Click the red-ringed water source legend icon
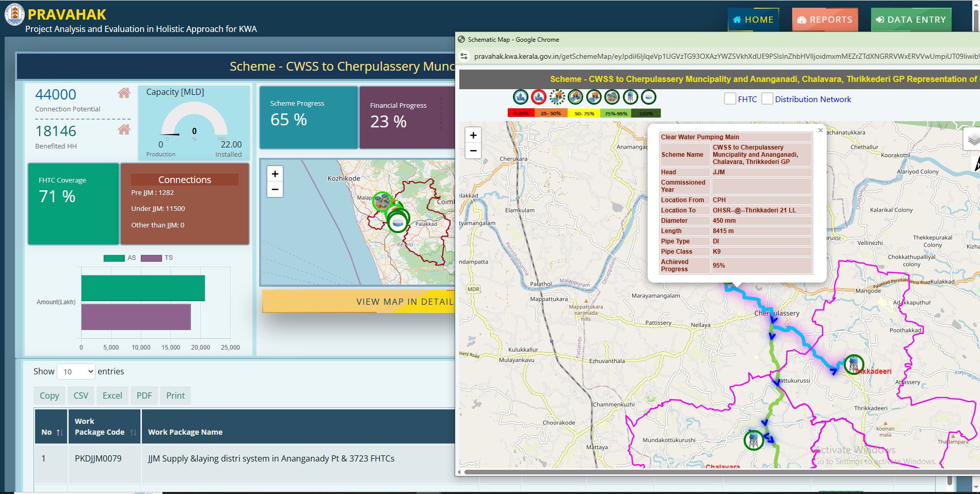The height and width of the screenshot is (494, 980). (539, 97)
